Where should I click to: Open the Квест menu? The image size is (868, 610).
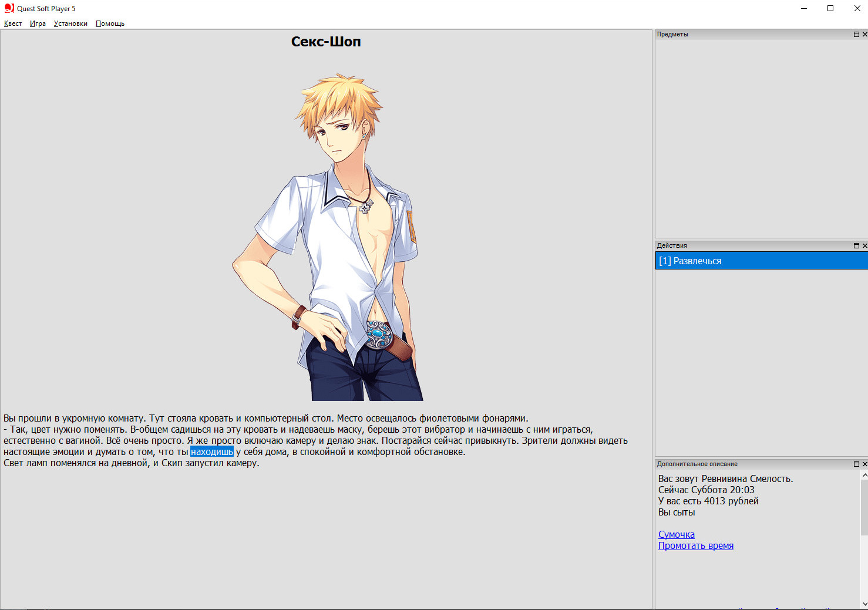pyautogui.click(x=13, y=23)
